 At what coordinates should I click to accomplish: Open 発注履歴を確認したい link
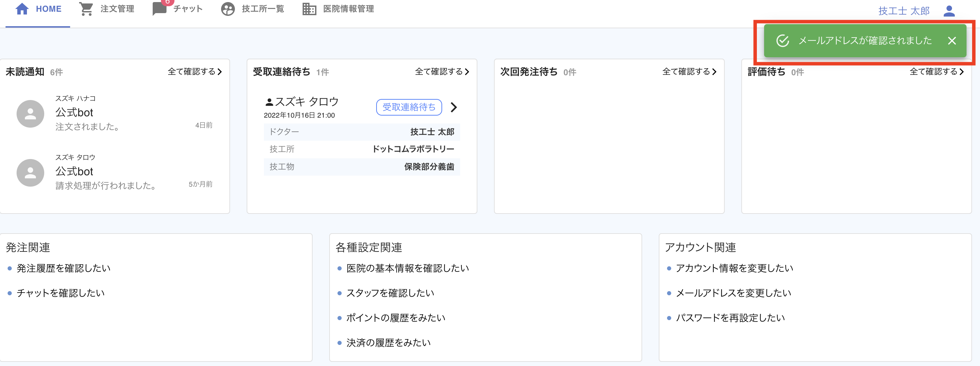coord(64,268)
